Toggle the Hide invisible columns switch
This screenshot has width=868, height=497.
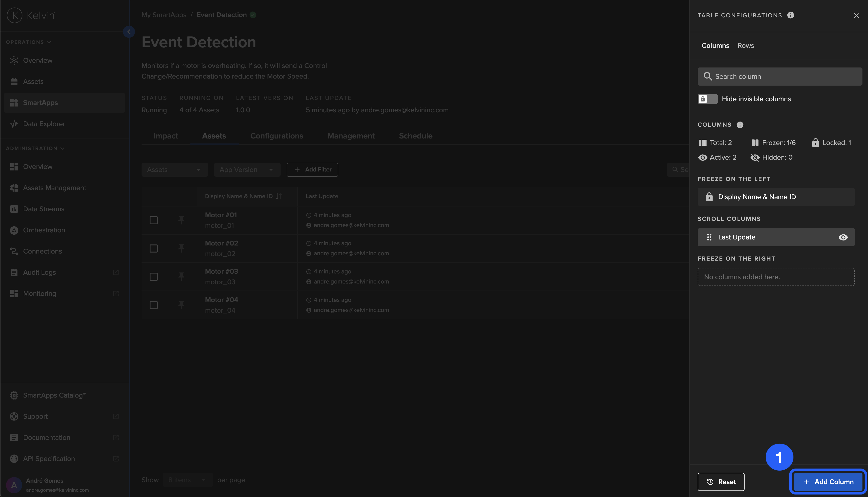(x=707, y=99)
